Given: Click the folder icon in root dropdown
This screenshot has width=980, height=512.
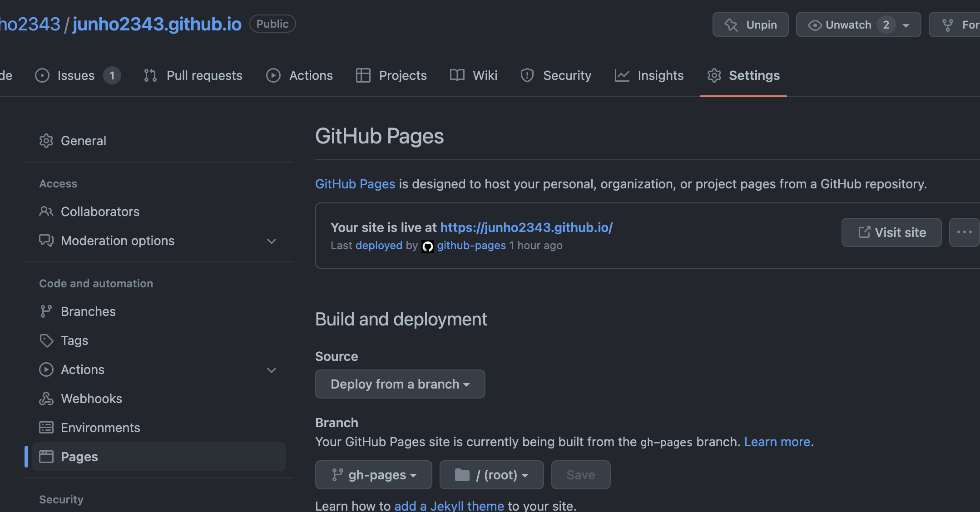Looking at the screenshot, I should pyautogui.click(x=462, y=475).
